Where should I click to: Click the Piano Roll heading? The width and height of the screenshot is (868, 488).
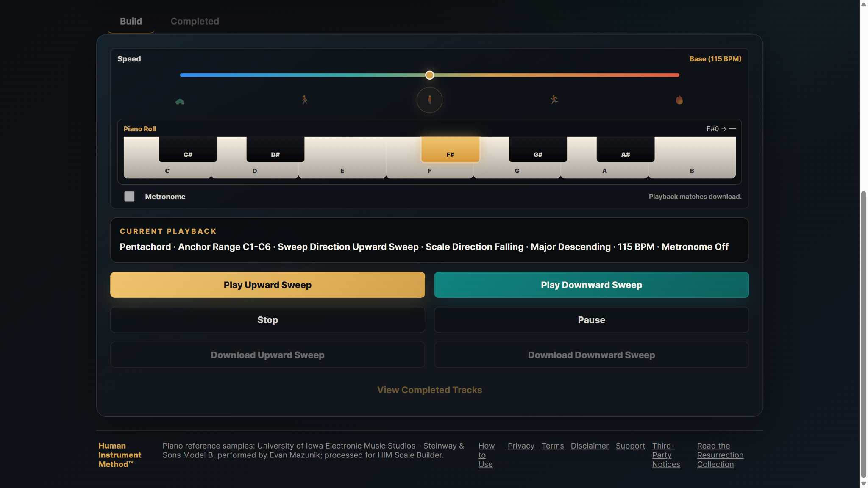tap(139, 129)
